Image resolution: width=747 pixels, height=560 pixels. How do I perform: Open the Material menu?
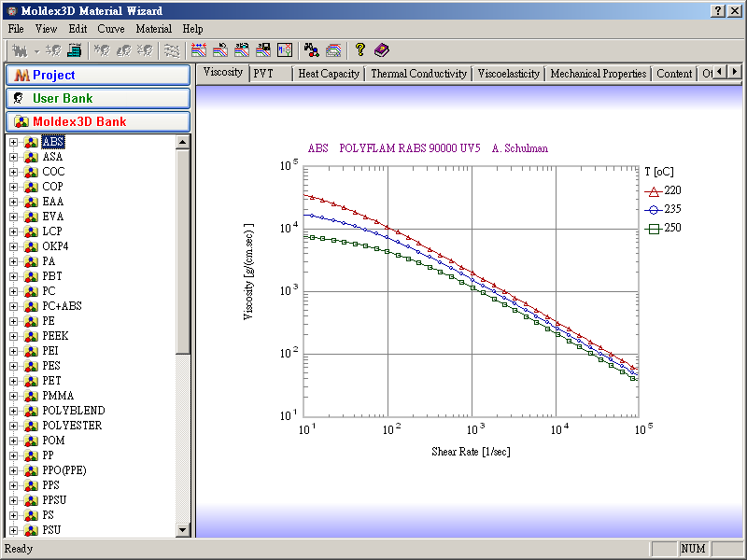(153, 29)
